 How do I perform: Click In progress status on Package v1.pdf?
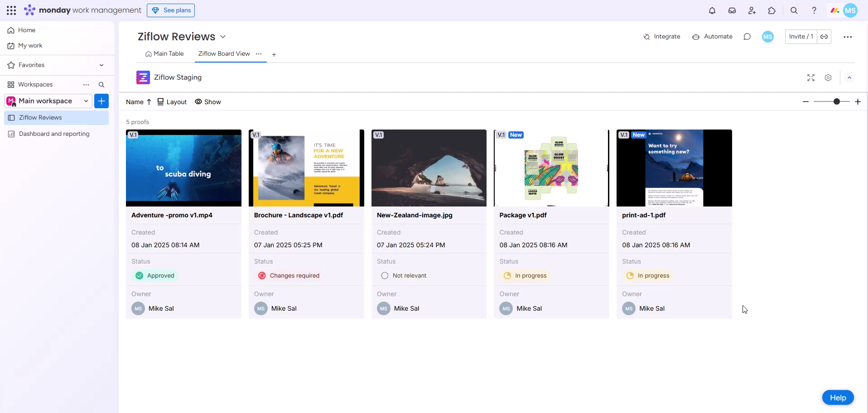click(525, 275)
